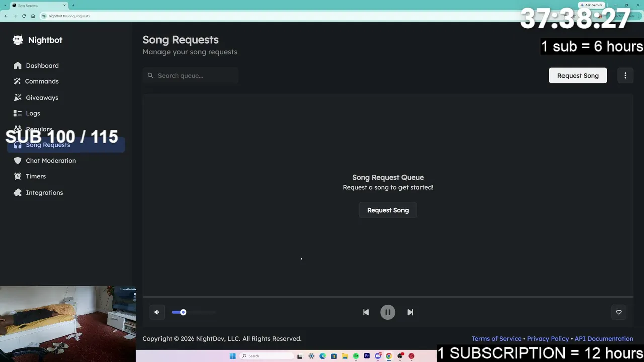The width and height of the screenshot is (644, 362).
Task: Click the browser home button
Action: [33, 16]
